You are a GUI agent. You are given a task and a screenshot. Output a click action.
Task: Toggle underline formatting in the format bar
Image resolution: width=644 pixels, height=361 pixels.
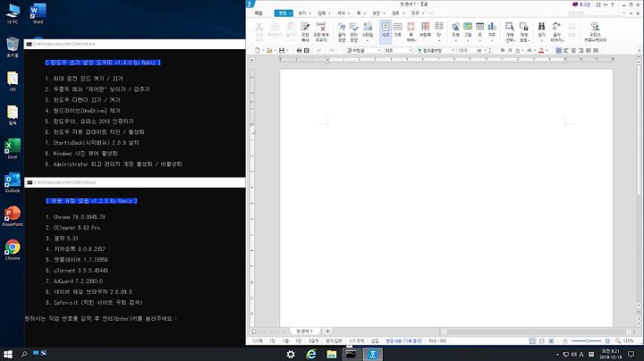[x=518, y=50]
